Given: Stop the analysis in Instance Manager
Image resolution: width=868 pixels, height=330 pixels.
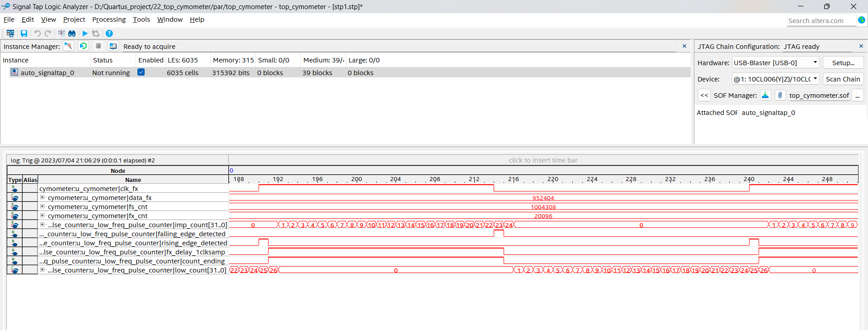Looking at the screenshot, I should pos(98,46).
